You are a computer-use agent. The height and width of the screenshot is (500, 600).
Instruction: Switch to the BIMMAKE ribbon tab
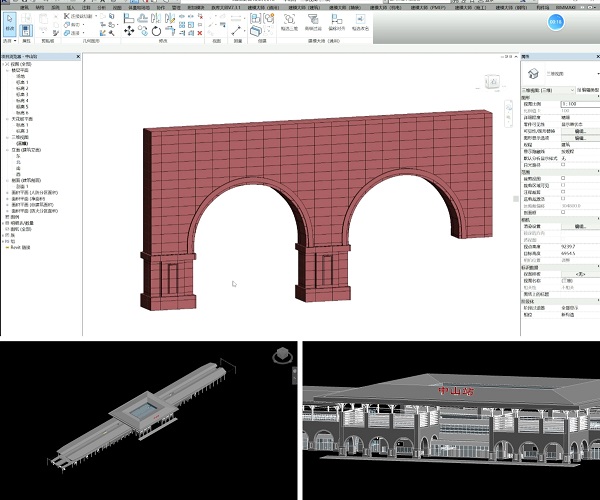[x=566, y=7]
